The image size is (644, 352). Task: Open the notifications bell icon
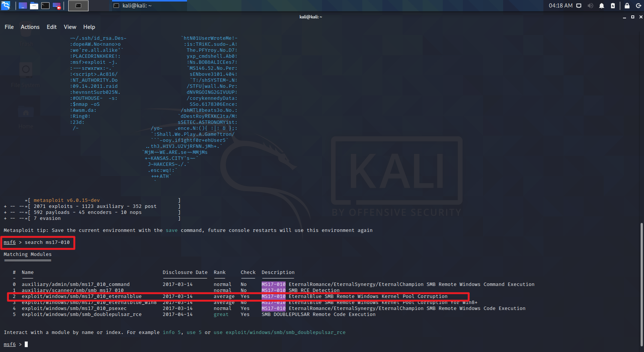[602, 6]
